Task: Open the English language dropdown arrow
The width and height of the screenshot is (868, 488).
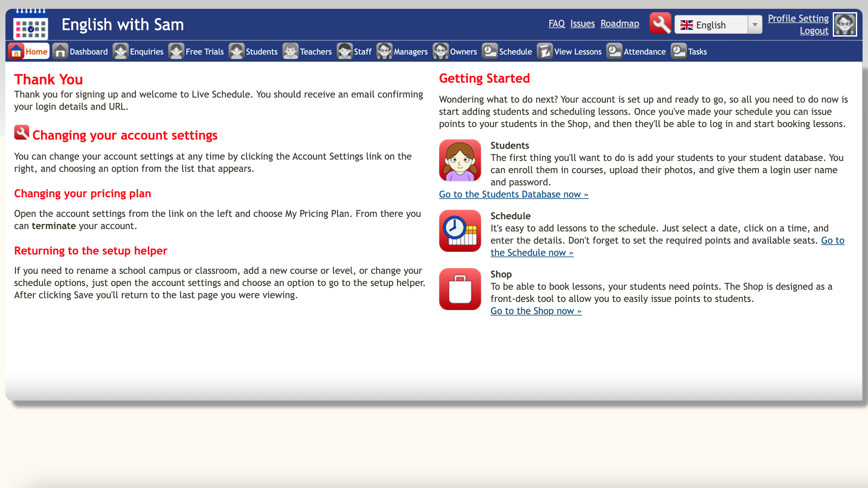Action: (x=755, y=25)
